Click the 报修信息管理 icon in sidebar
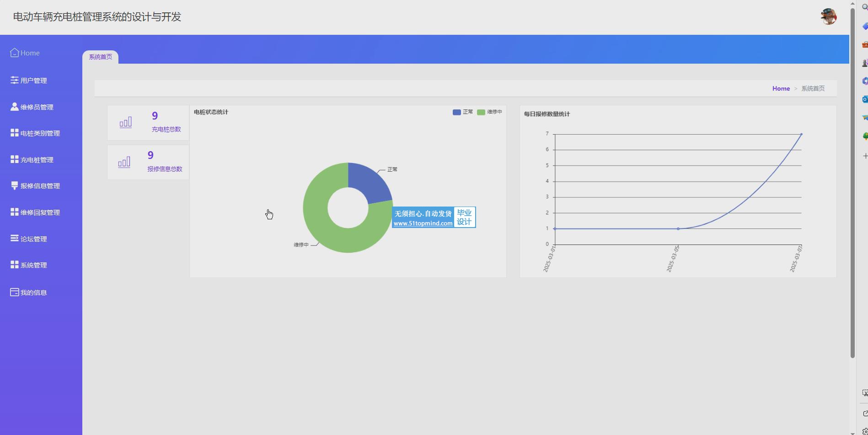This screenshot has height=435, width=868. 15,186
